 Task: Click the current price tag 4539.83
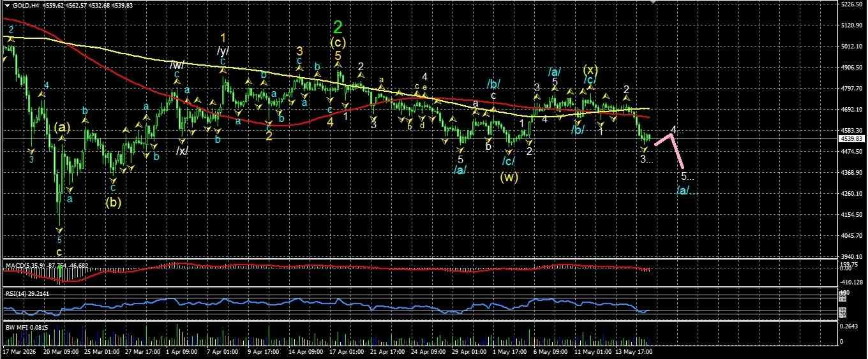click(x=852, y=138)
